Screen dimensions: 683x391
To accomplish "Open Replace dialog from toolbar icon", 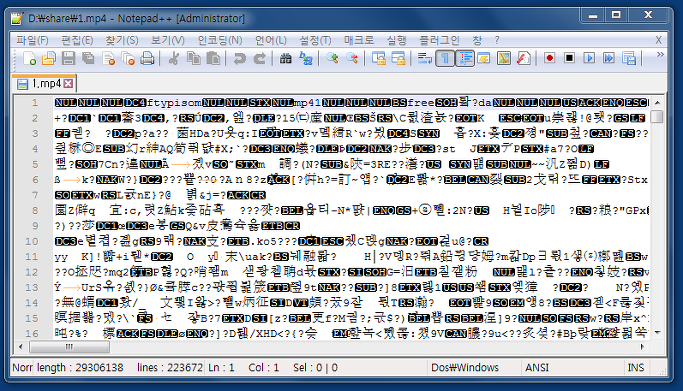I will point(306,58).
